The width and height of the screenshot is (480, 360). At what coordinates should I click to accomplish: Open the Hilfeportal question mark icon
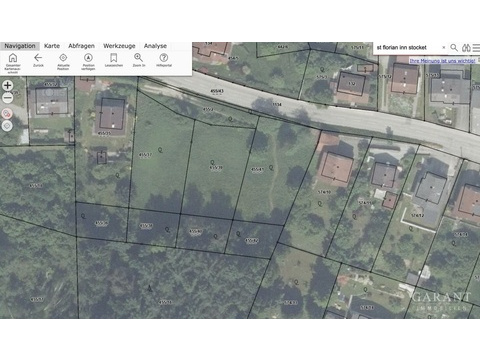tap(164, 58)
